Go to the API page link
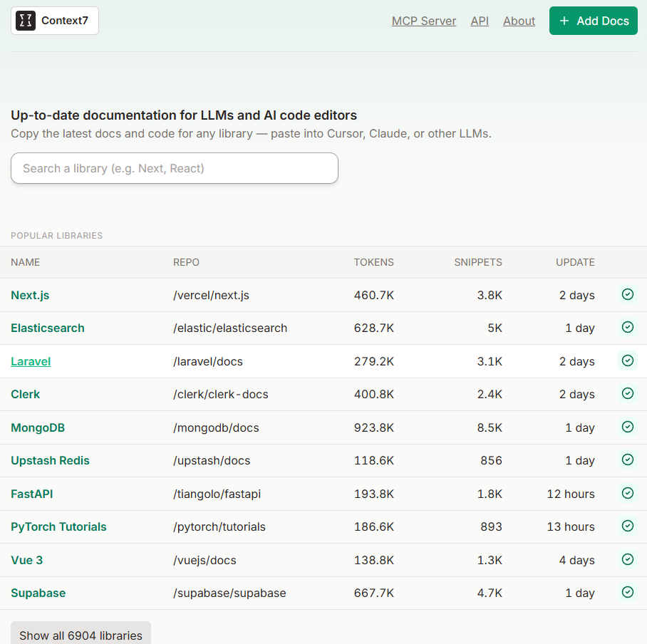 (480, 21)
